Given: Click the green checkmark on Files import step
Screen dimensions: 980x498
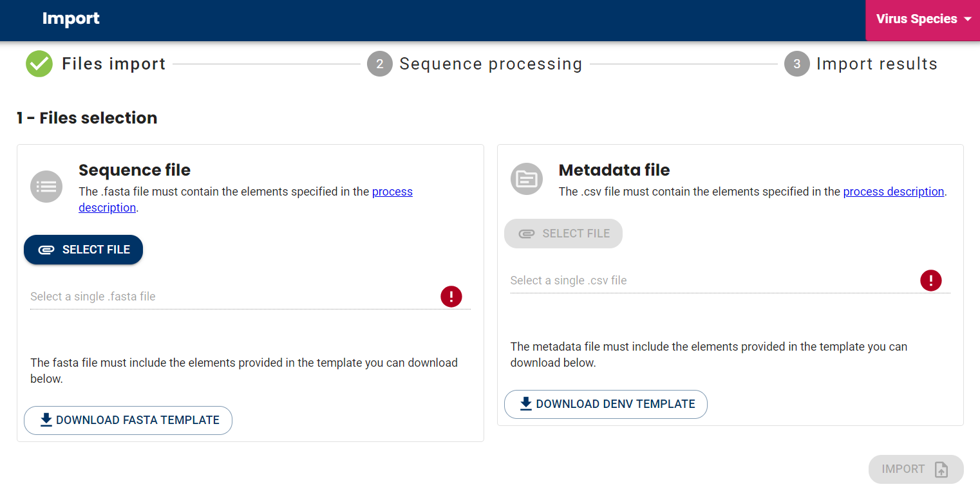Looking at the screenshot, I should (39, 64).
